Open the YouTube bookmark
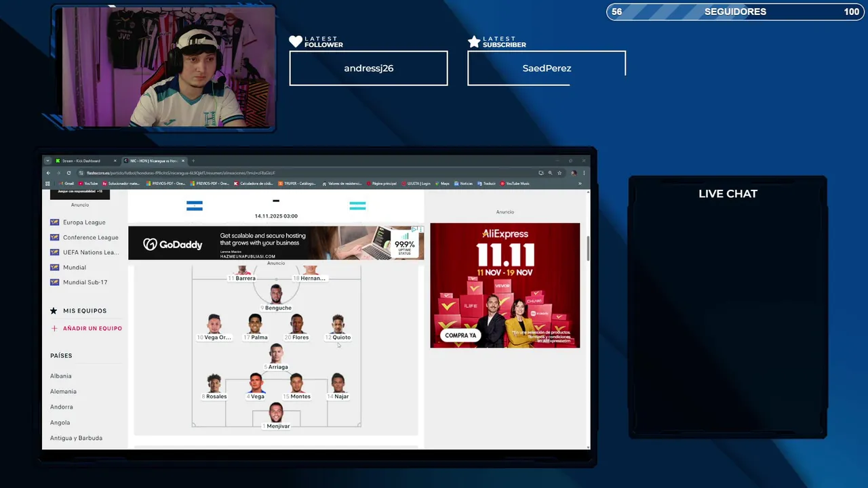This screenshot has height=488, width=868. (x=88, y=184)
